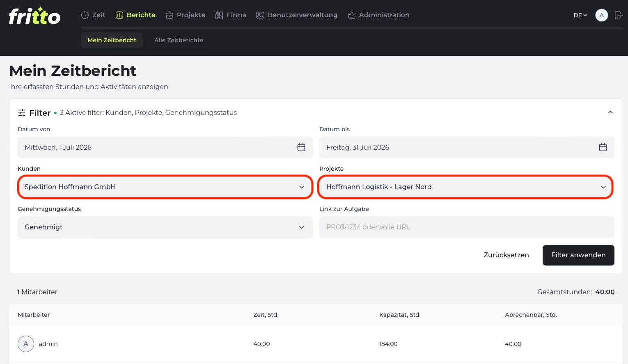628x364 pixels.
Task: Click Filter anwenden button
Action: pyautogui.click(x=578, y=255)
